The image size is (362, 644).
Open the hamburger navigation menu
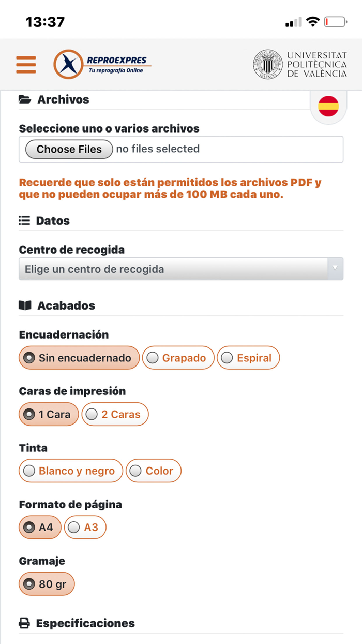coord(26,64)
